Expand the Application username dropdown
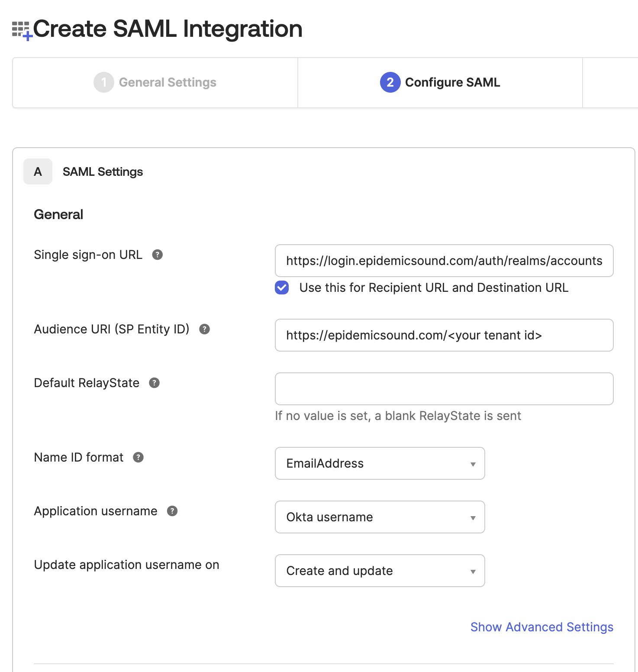This screenshot has width=638, height=672. pos(380,517)
